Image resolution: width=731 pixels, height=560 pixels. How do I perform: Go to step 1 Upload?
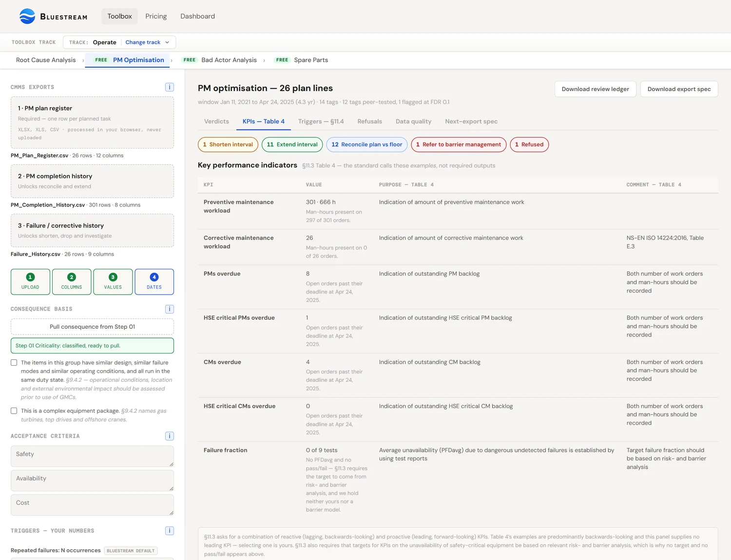(30, 282)
